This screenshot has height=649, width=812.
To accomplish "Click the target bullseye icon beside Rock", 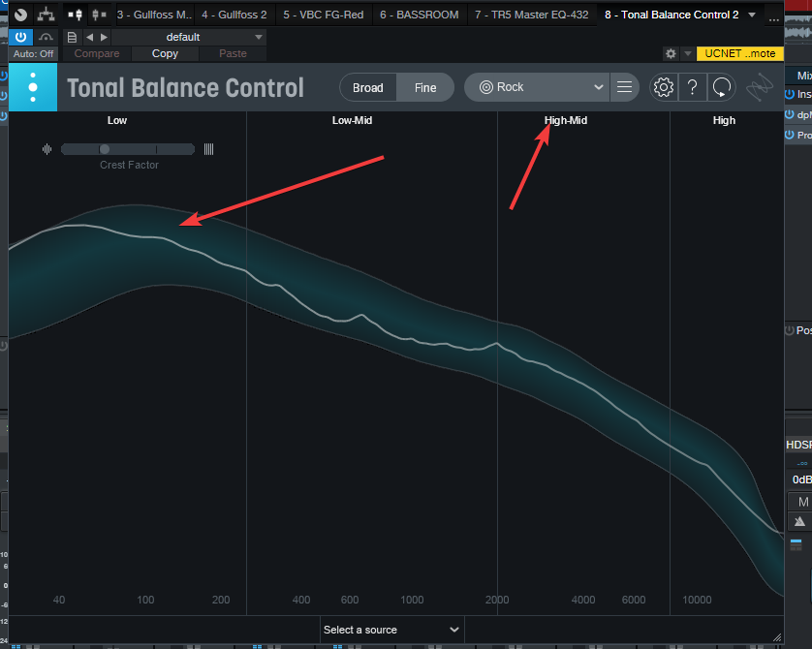I will 485,87.
